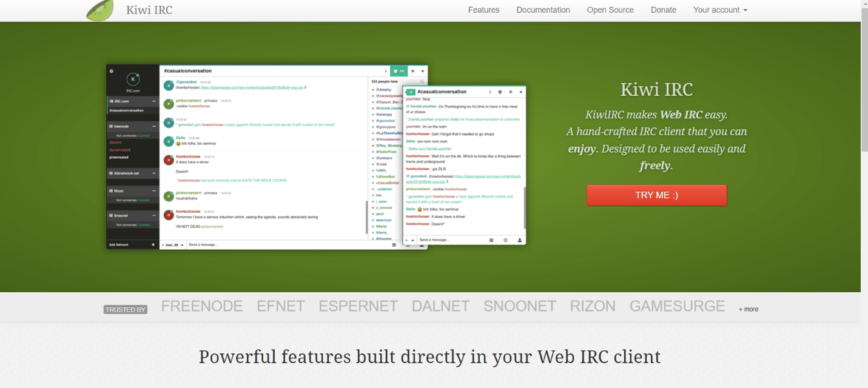Click the Connect link under Rizon
868x388 pixels.
pyautogui.click(x=144, y=200)
